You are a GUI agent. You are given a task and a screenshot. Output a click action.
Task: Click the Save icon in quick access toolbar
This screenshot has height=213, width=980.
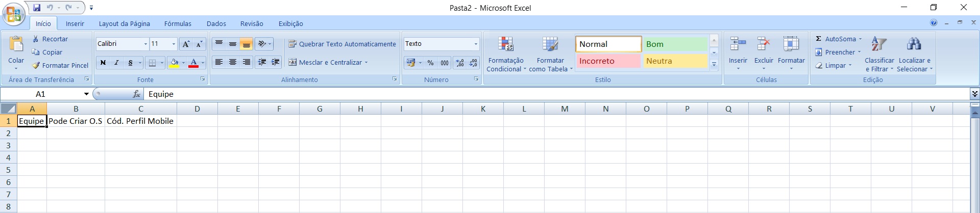[37, 8]
